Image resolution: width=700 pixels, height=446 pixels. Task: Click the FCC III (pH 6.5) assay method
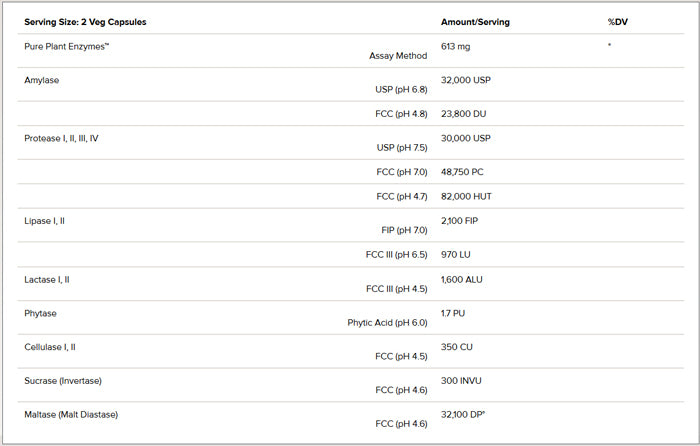(396, 254)
